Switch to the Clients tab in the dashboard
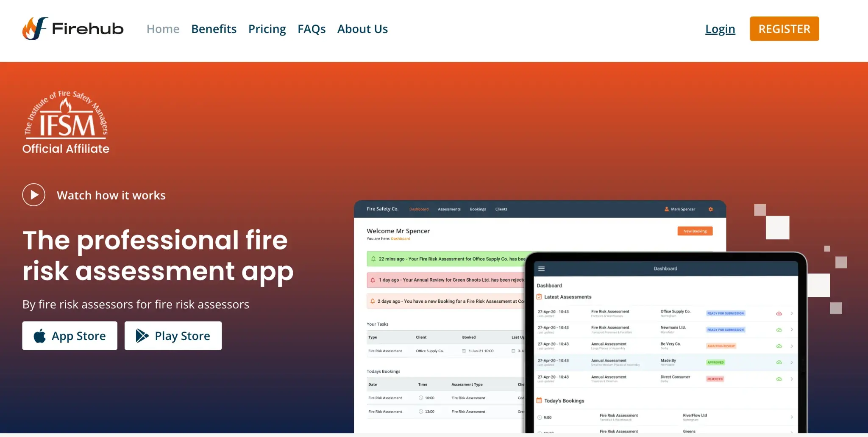This screenshot has height=437, width=868. click(501, 209)
